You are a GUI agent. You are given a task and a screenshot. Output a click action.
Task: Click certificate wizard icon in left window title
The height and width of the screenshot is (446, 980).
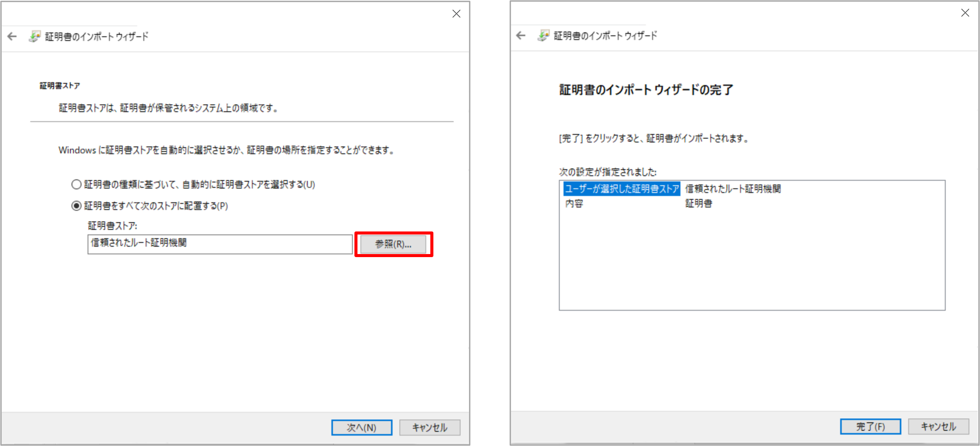coord(35,36)
